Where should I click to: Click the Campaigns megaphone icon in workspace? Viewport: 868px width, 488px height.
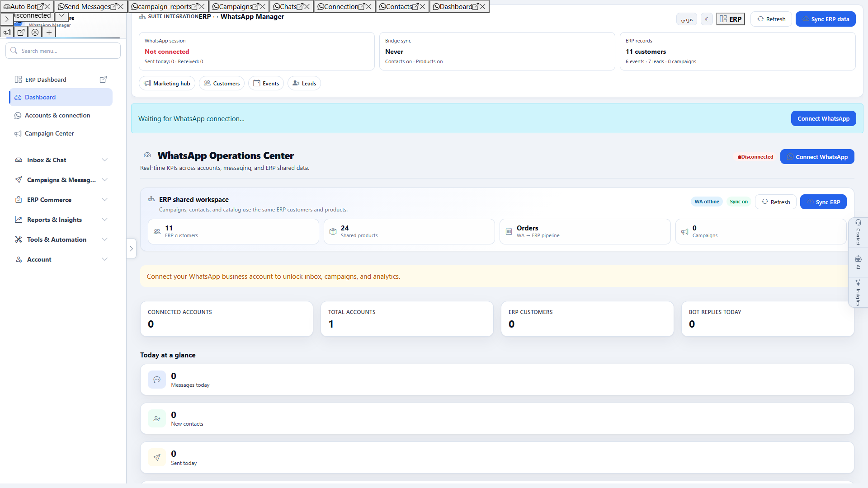click(x=684, y=232)
